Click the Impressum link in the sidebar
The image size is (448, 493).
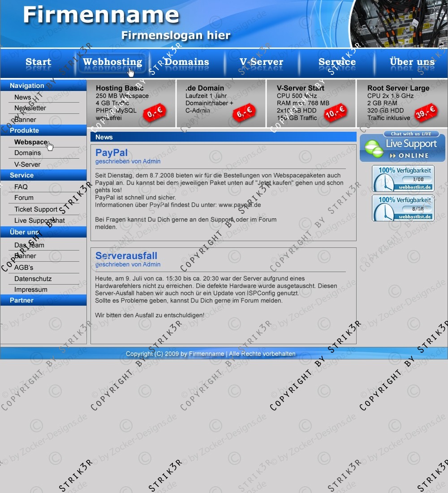tap(30, 290)
